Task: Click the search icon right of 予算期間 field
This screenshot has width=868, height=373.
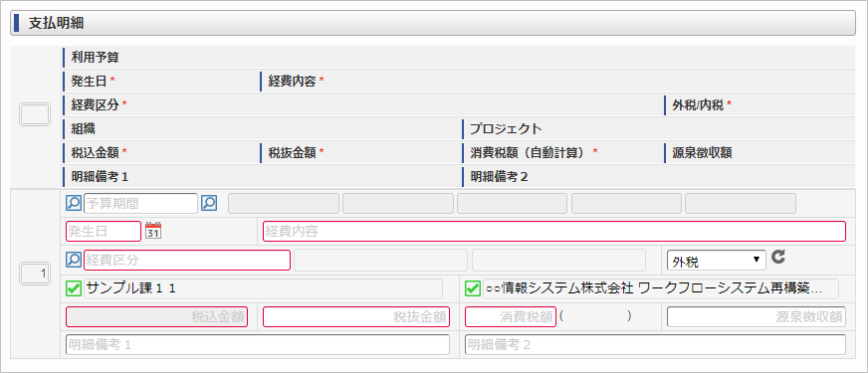Action: coord(209,203)
